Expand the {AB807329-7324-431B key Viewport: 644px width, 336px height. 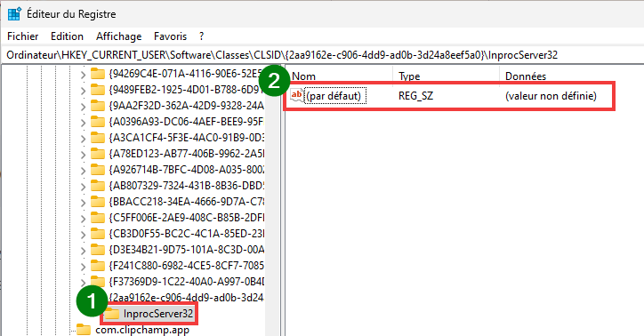[x=83, y=187]
